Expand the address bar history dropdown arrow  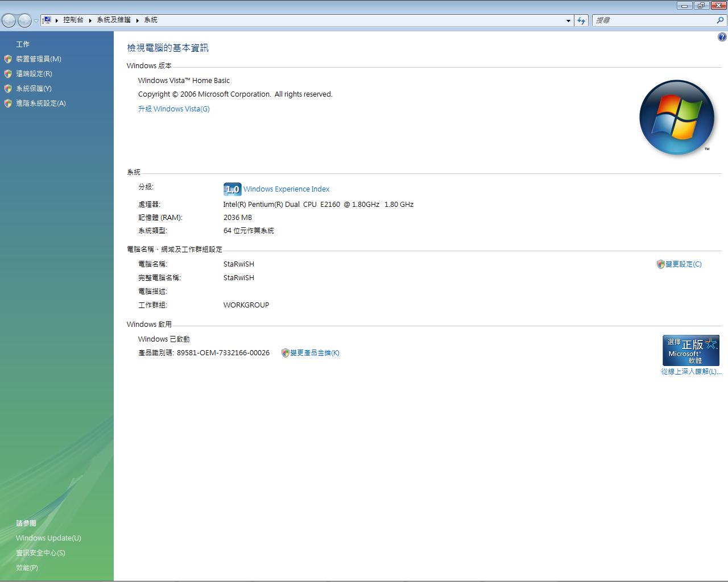click(568, 20)
